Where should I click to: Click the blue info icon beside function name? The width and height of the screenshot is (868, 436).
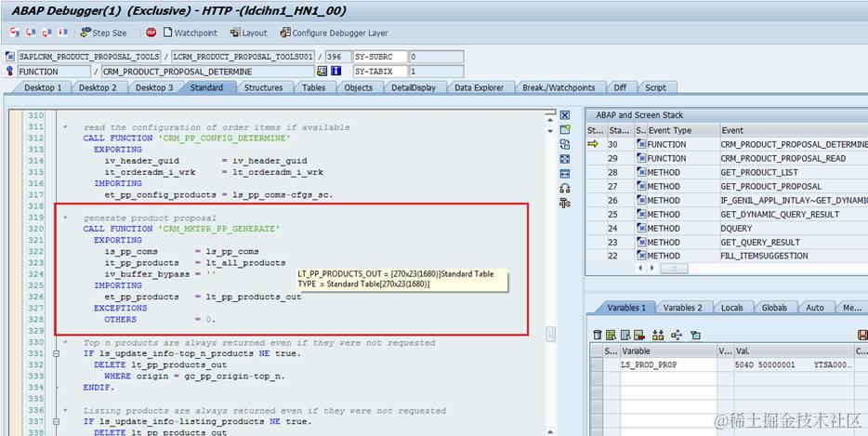click(336, 71)
